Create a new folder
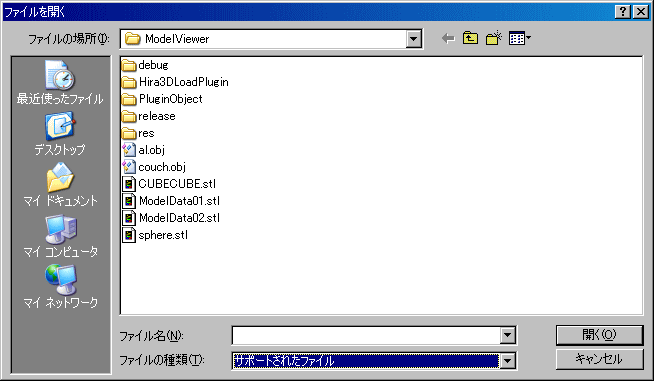The image size is (654, 381). tap(493, 38)
